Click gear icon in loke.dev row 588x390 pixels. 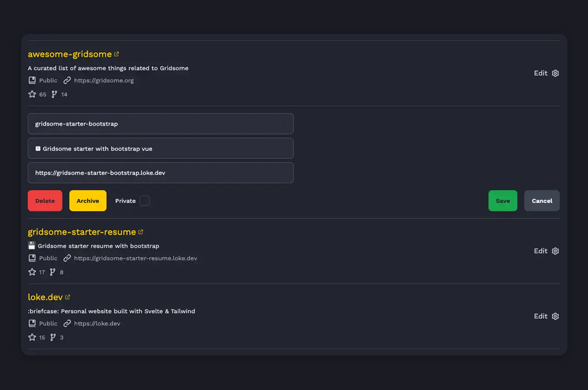(x=556, y=316)
